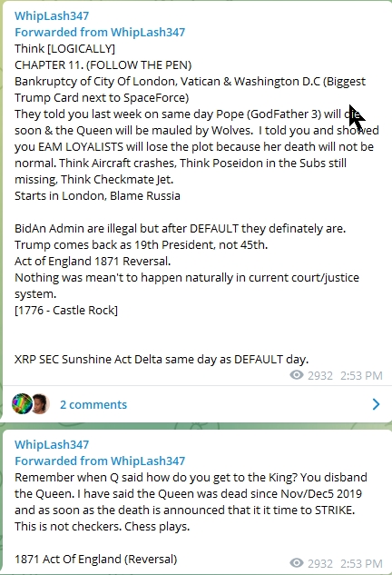Open WhipLash347 sender name on second post
This screenshot has width=392, height=575.
click(52, 444)
